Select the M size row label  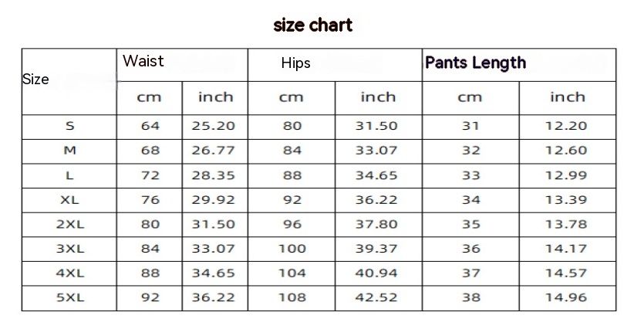coord(69,151)
